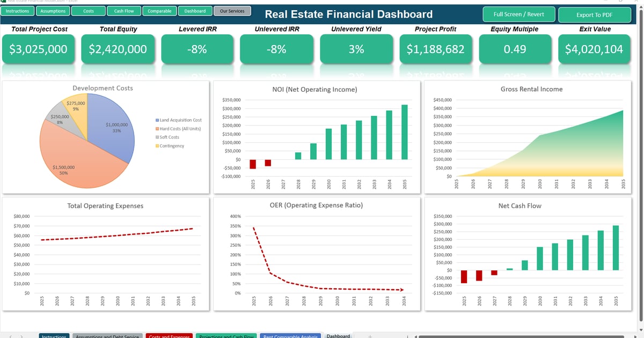Click the Instructions navigation button

17,11
